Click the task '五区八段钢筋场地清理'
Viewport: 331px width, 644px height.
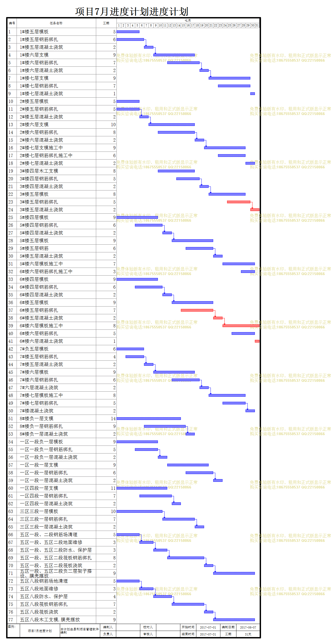(x=44, y=581)
